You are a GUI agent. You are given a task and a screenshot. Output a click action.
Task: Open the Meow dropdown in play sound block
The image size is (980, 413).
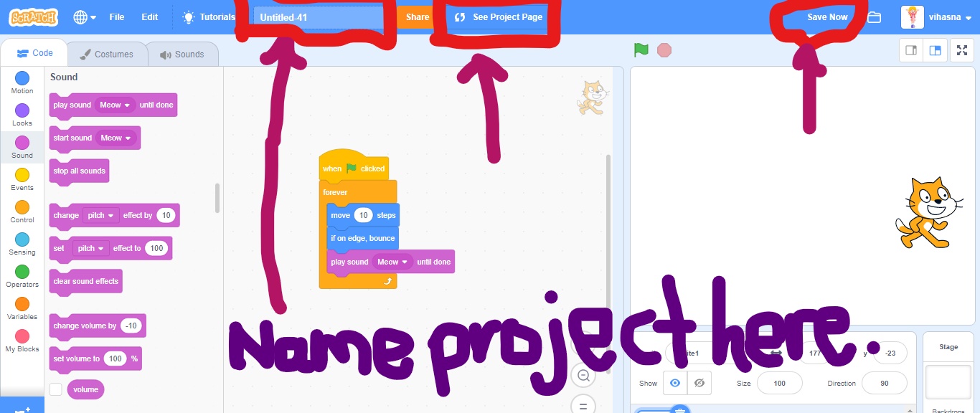[x=115, y=105]
